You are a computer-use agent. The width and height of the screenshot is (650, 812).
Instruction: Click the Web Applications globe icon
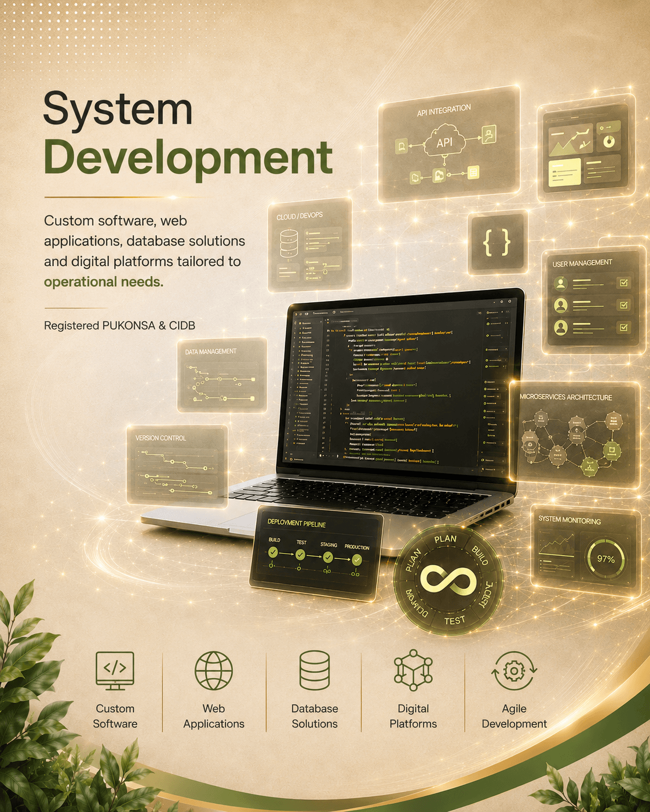tap(214, 671)
